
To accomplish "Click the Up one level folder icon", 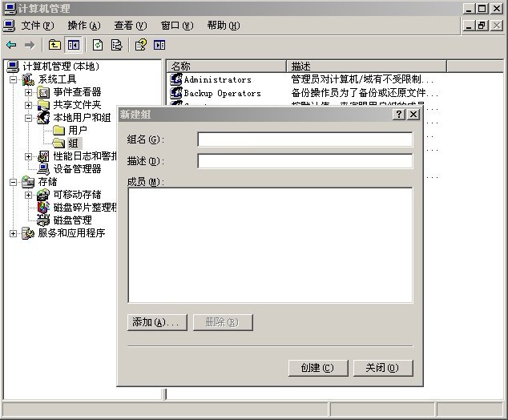I will pos(54,45).
